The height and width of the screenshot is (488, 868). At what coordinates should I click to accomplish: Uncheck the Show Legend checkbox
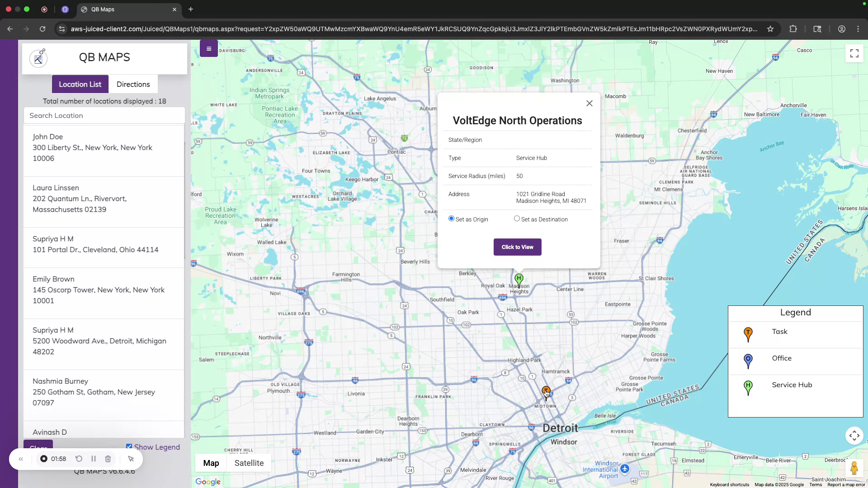tap(129, 446)
